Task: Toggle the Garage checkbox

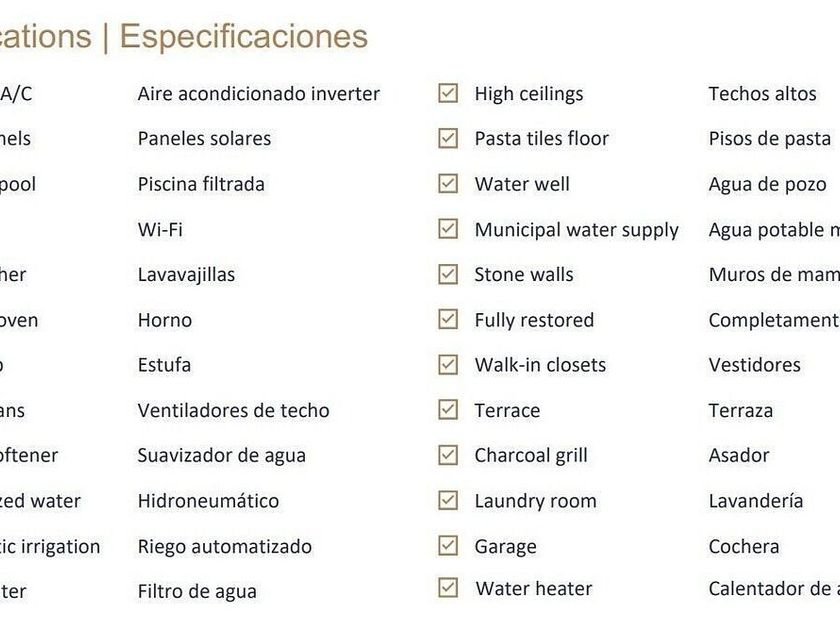Action: coord(448,546)
